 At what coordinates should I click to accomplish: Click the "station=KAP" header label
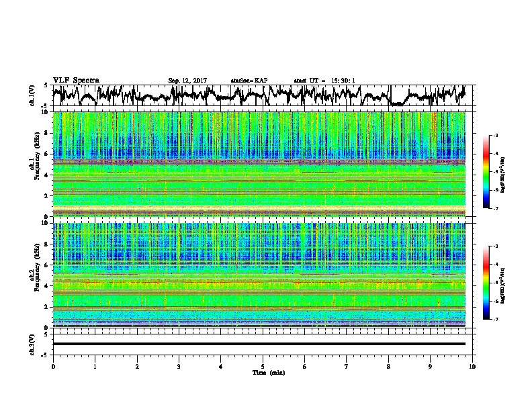tap(249, 81)
